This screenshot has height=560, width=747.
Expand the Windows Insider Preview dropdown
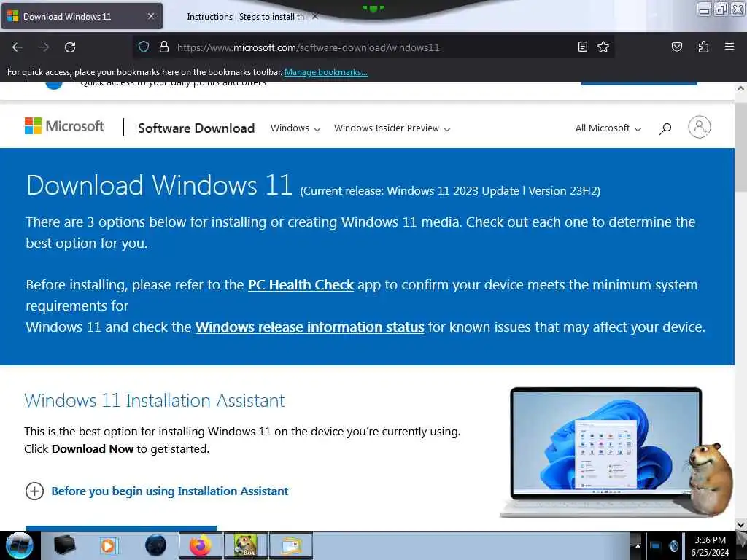coord(392,128)
